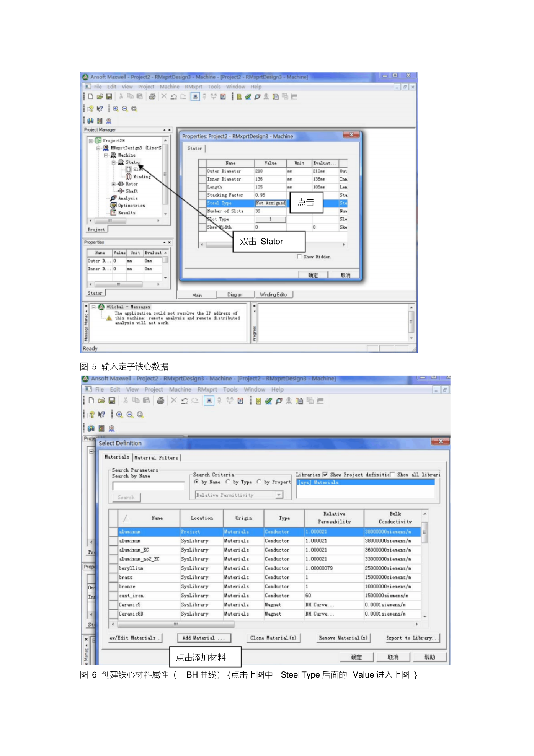This screenshot has height=756, width=534.
Task: Toggle Show Hidden checkbox in Properties dialog
Action: coord(299,256)
